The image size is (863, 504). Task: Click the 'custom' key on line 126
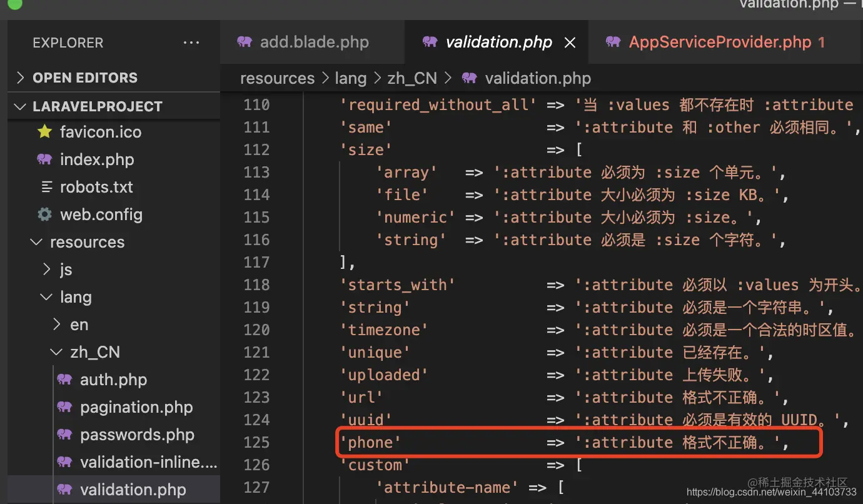click(x=375, y=465)
